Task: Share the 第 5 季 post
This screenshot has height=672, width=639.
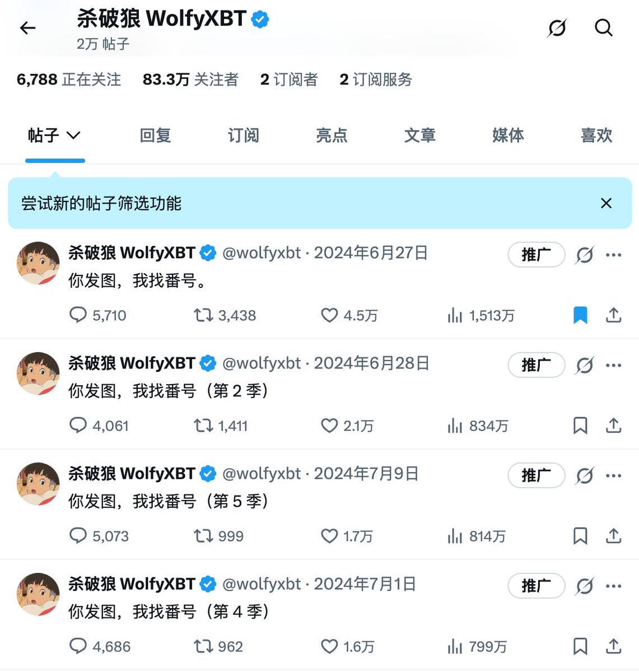Action: coord(614,536)
